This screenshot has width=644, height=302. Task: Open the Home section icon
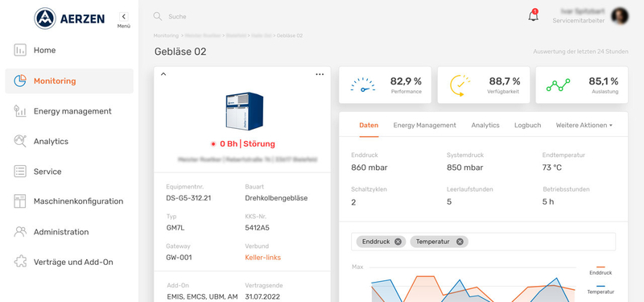(20, 50)
